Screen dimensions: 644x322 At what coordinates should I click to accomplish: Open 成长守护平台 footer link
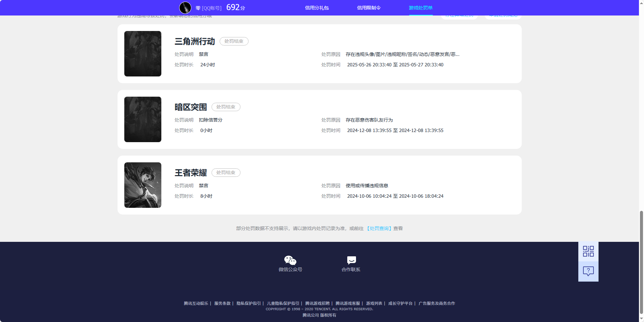[x=400, y=303]
